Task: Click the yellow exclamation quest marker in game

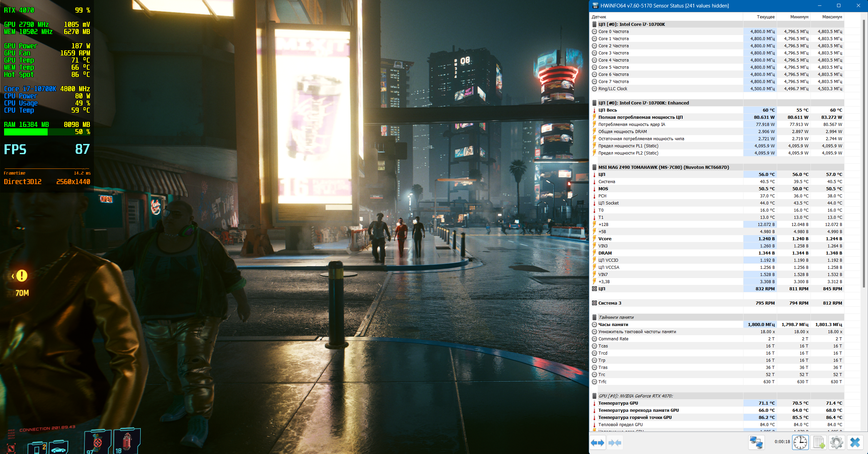Action: click(x=21, y=276)
